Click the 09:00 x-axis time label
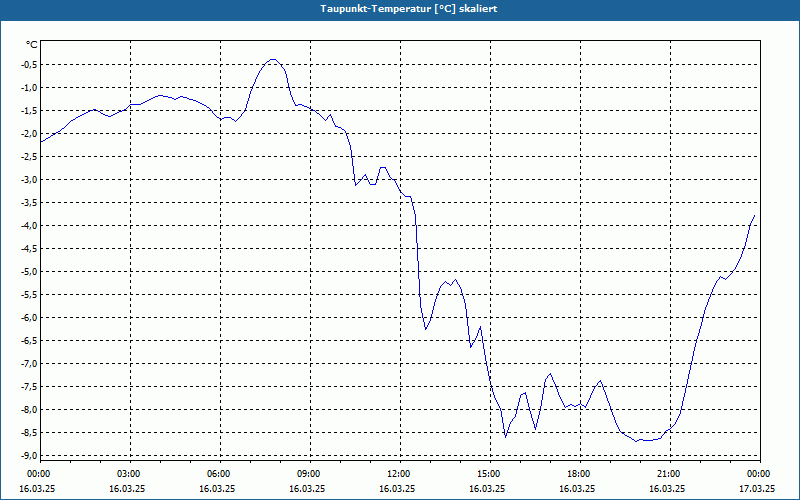Screen dimensions: 800x500 [x=309, y=474]
